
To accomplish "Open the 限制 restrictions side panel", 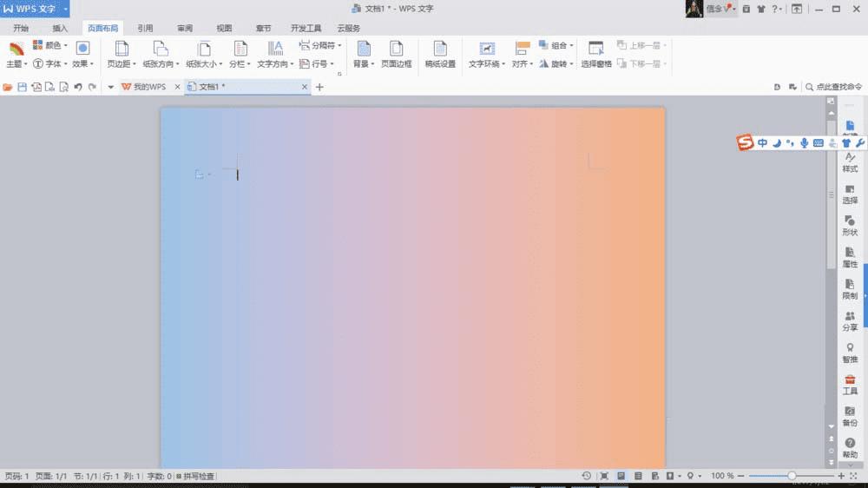I will tap(850, 290).
